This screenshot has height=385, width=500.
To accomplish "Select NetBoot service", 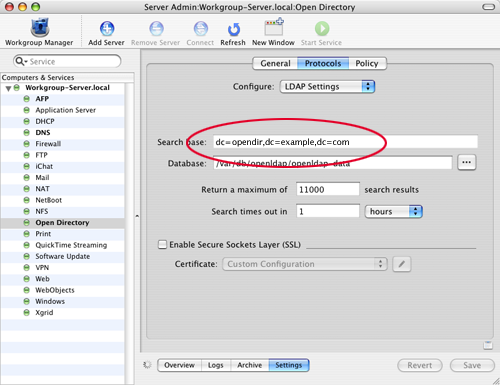I will point(49,200).
